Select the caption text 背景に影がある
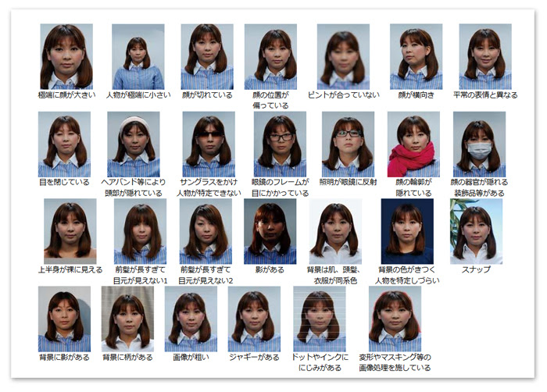This screenshot has width=547, height=392. pyautogui.click(x=64, y=357)
